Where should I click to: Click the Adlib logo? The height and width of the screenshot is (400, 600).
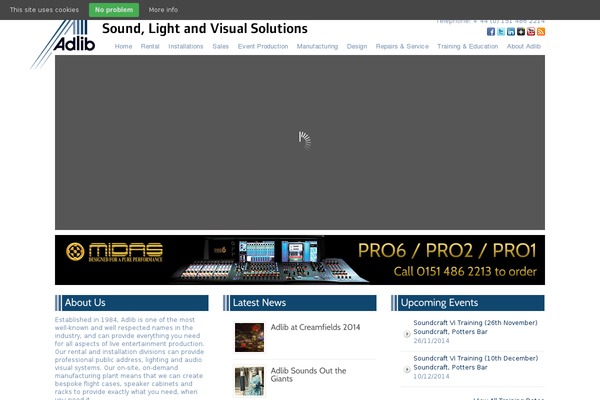point(63,44)
